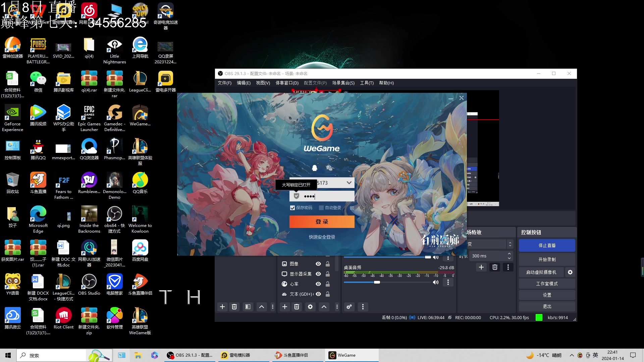Open virtual camera settings gear
This screenshot has width=644, height=362.
pos(570,272)
